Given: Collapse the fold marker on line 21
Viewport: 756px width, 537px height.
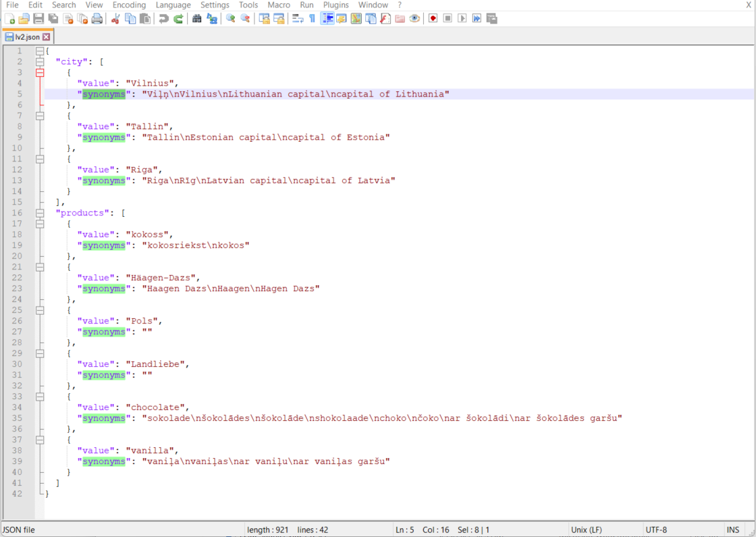Looking at the screenshot, I should [40, 267].
